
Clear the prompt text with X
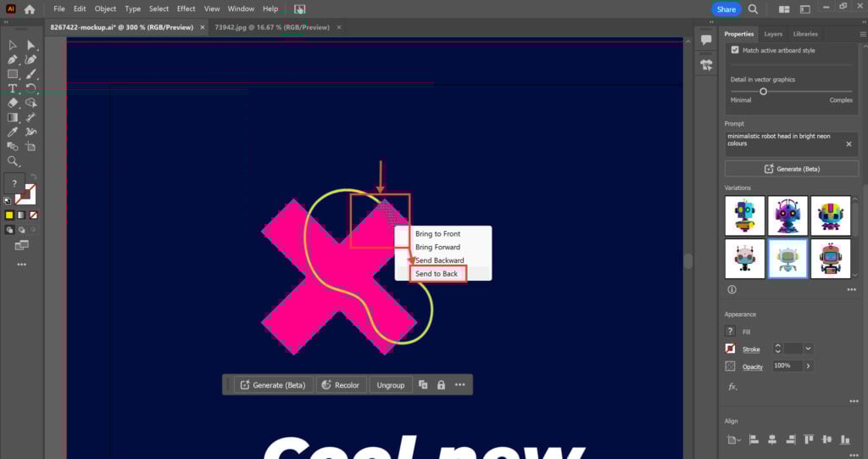(849, 144)
